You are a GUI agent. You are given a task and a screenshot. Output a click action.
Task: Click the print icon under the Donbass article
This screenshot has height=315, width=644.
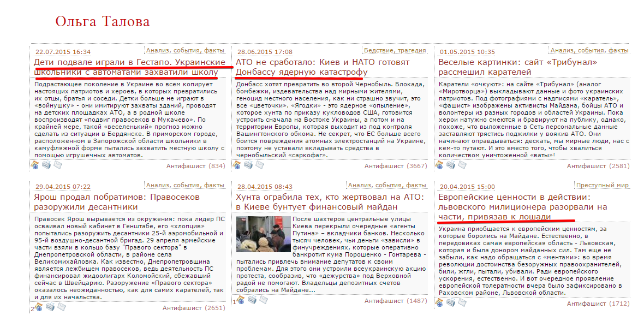249,165
